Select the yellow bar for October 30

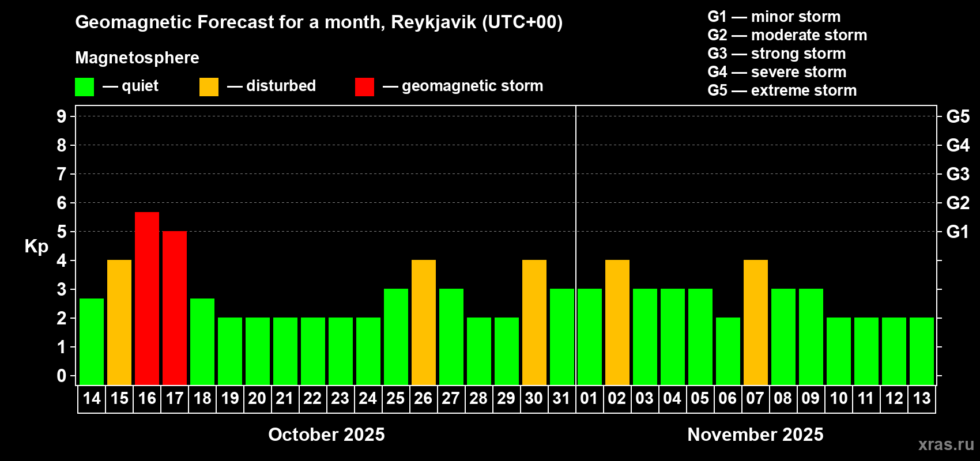tap(534, 323)
